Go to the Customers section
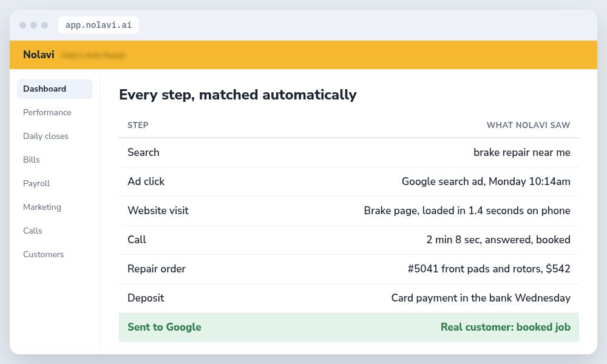This screenshot has width=607, height=364. [43, 254]
